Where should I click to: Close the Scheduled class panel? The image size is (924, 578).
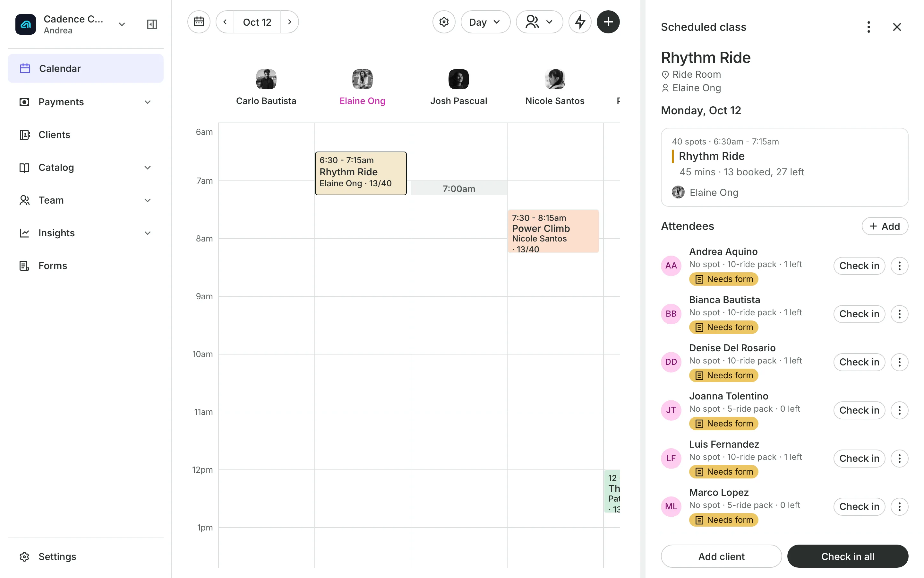point(897,27)
